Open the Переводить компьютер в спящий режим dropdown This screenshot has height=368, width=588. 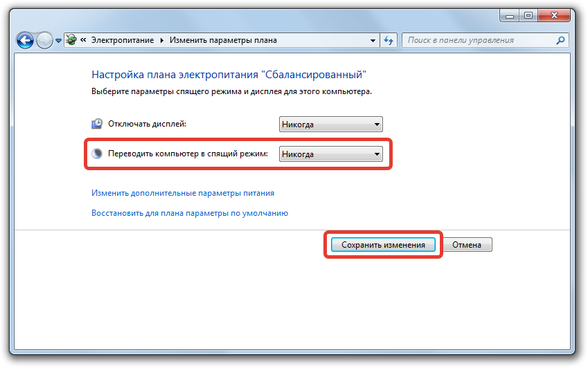click(331, 154)
